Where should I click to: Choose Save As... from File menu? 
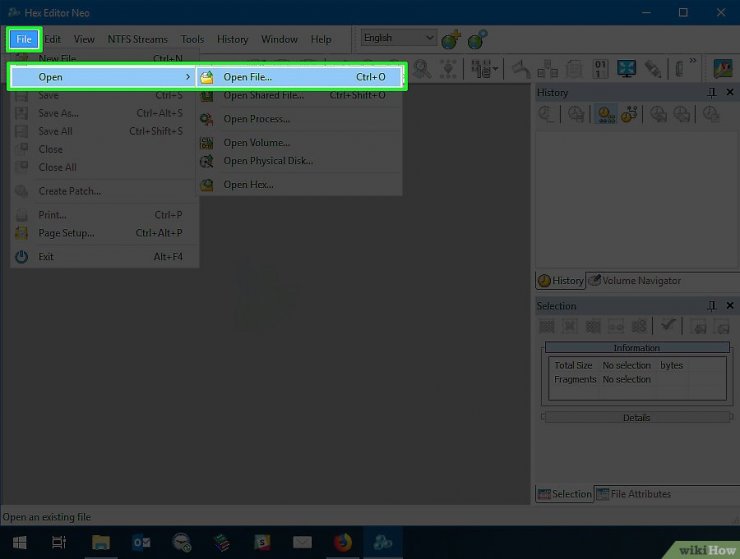point(104,113)
